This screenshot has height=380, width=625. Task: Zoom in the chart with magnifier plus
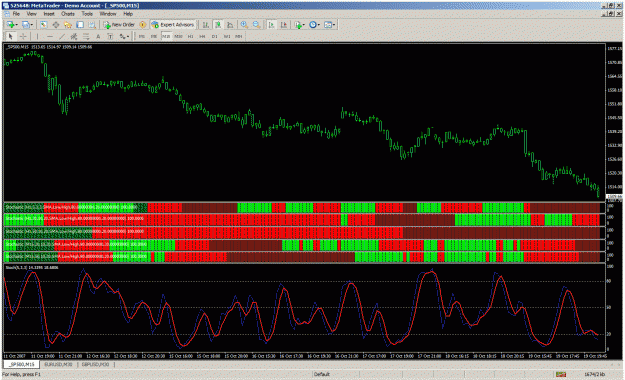[x=244, y=25]
